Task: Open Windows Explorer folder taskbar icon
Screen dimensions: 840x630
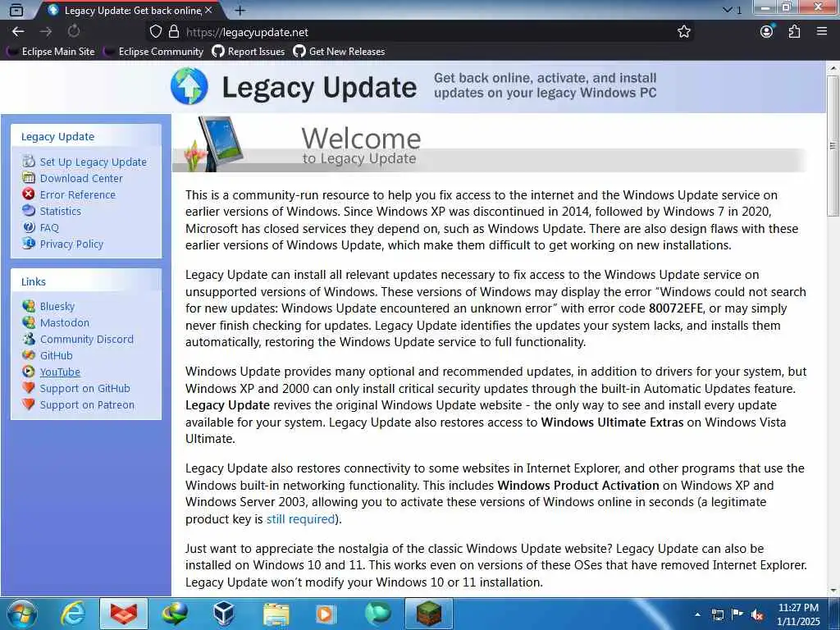Action: pyautogui.click(x=276, y=614)
